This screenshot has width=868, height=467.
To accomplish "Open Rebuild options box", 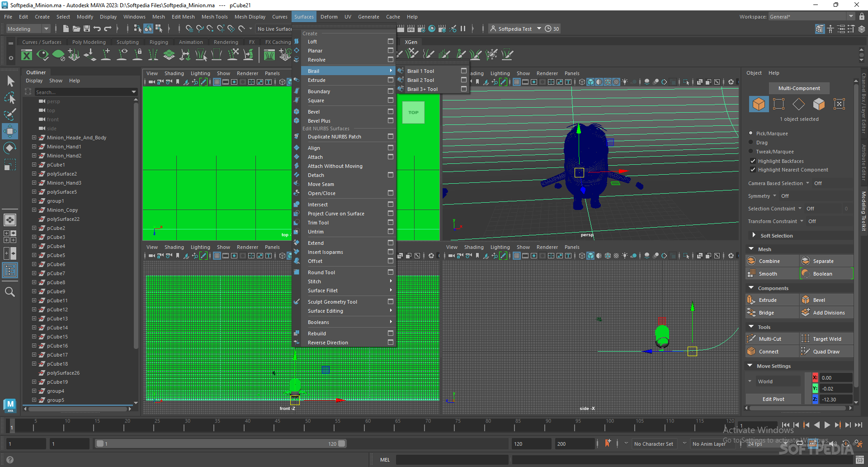I will [x=391, y=334].
